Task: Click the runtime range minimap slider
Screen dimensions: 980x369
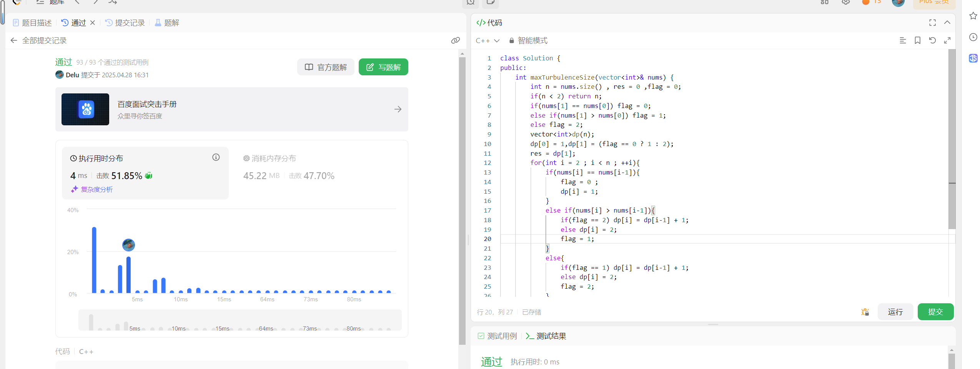Action: pos(240,320)
